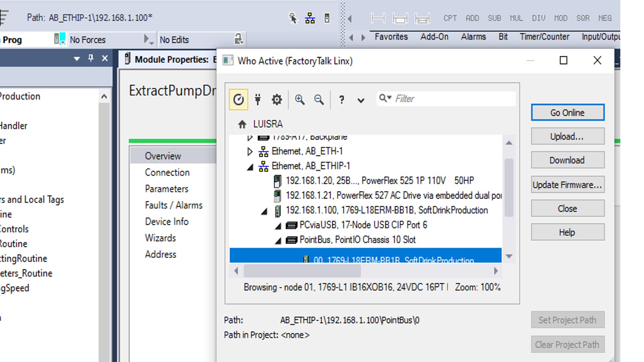Pin the Controller Organizer panel

pyautogui.click(x=91, y=58)
